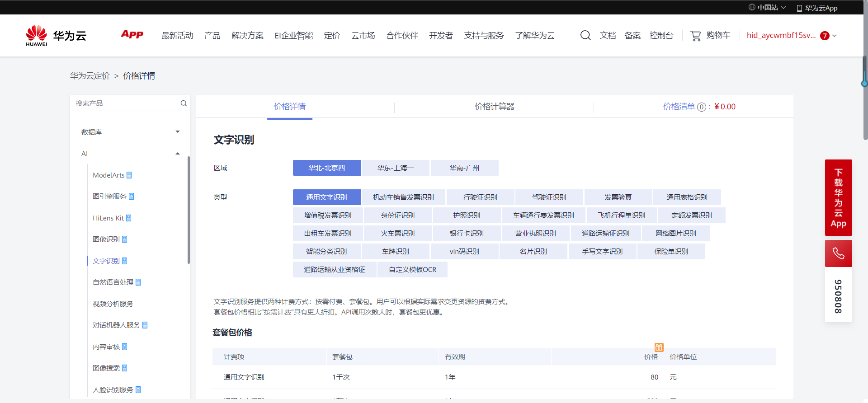Open the 文档 link in header
868x403 pixels.
click(x=608, y=35)
